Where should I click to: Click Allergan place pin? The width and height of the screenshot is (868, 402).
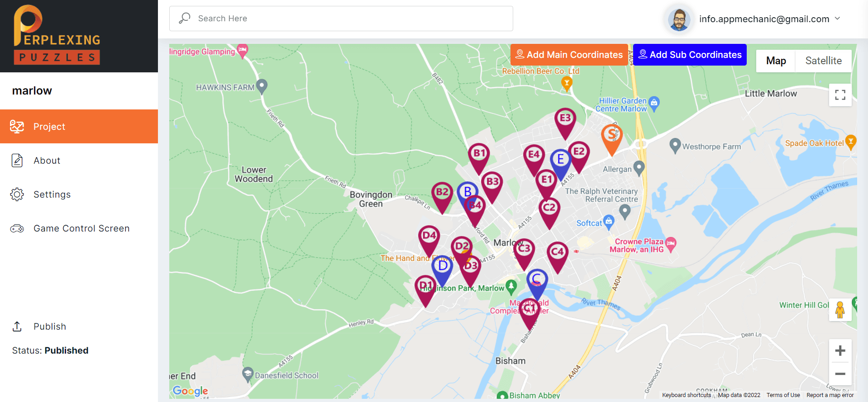pyautogui.click(x=639, y=168)
